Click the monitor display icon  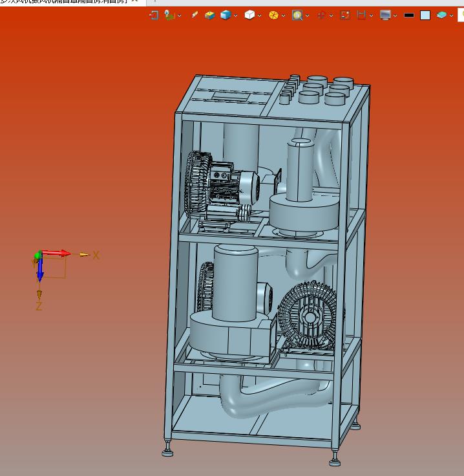[385, 15]
